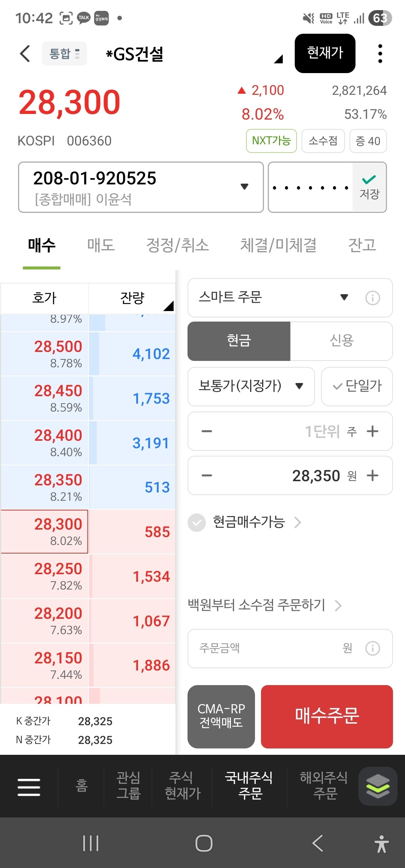405x868 pixels.
Task: Tap the quantity field showing 1단위
Action: 290,431
